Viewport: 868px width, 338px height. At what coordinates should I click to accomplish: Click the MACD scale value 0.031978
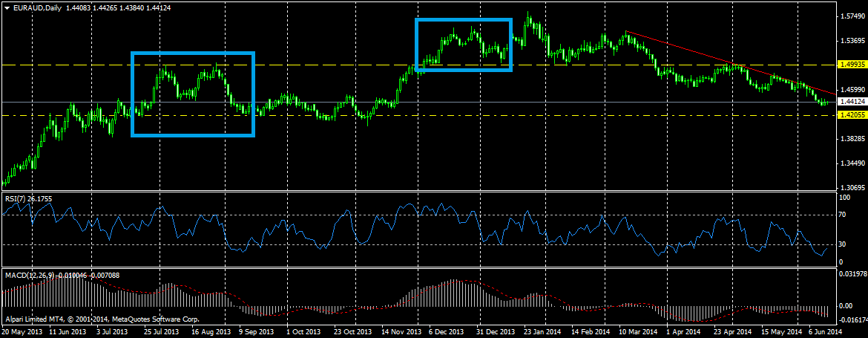[x=852, y=273]
